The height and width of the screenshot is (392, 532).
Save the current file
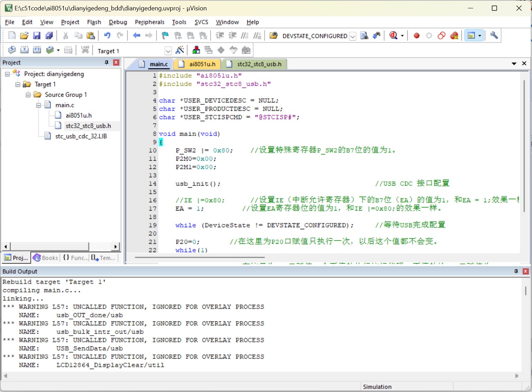[37, 35]
